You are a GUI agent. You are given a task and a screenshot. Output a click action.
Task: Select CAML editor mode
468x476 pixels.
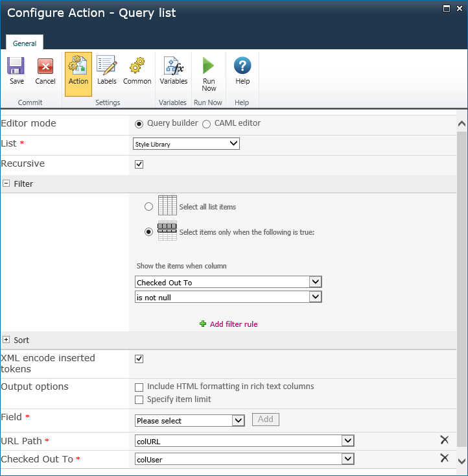(x=207, y=124)
